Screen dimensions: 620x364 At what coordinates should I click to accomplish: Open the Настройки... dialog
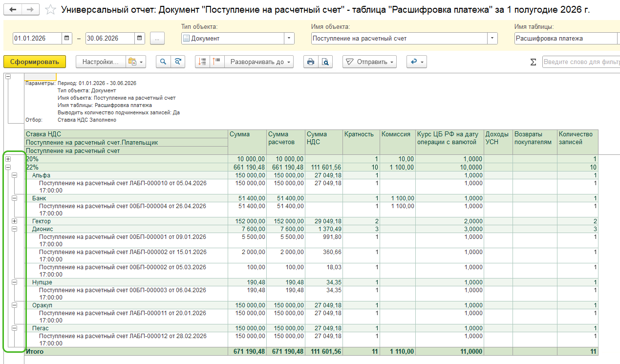coord(101,62)
